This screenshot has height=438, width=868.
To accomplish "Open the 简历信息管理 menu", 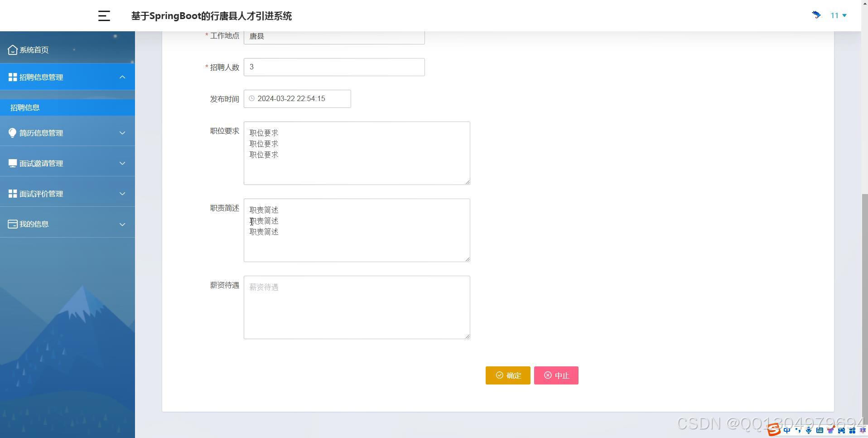I will 68,133.
